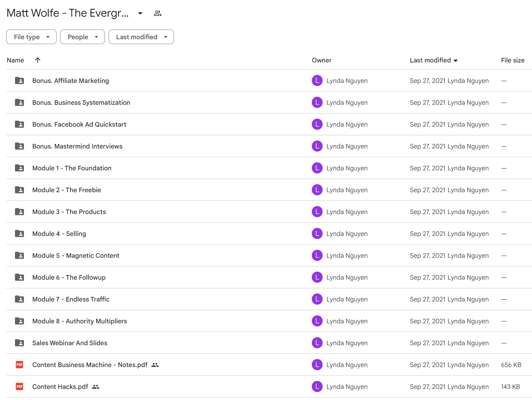Open the File type filter
The image size is (532, 400).
pyautogui.click(x=31, y=37)
